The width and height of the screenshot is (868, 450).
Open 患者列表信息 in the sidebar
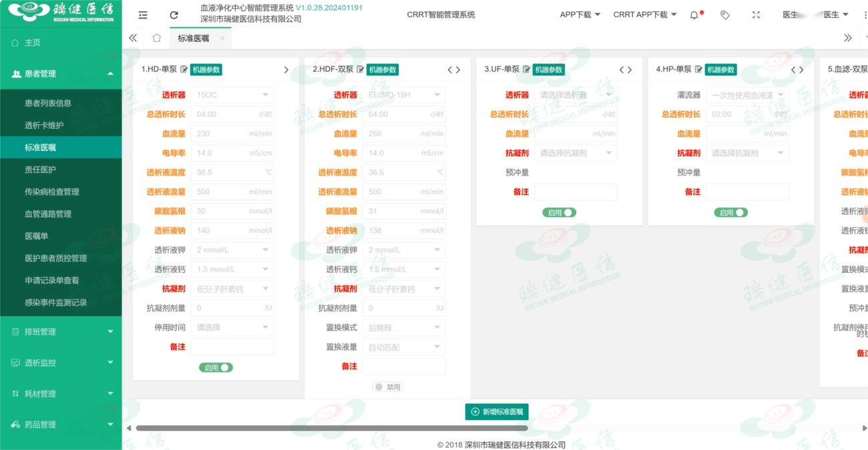tap(61, 103)
